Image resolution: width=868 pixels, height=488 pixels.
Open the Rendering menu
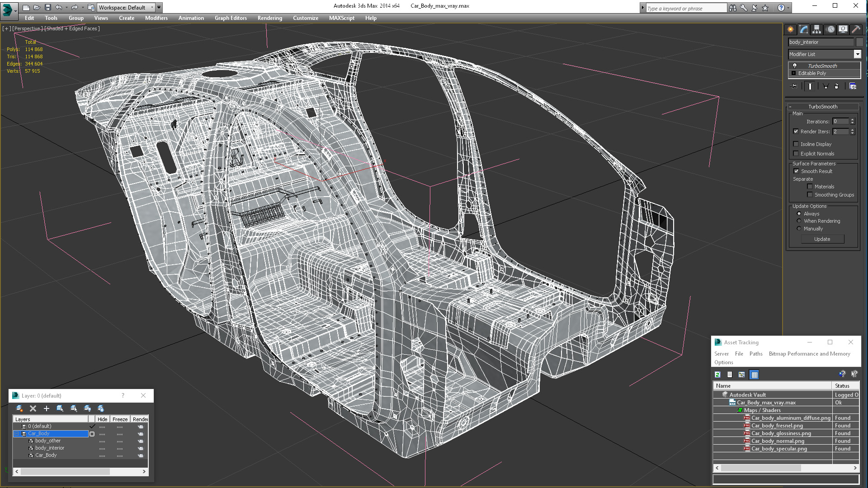point(269,18)
